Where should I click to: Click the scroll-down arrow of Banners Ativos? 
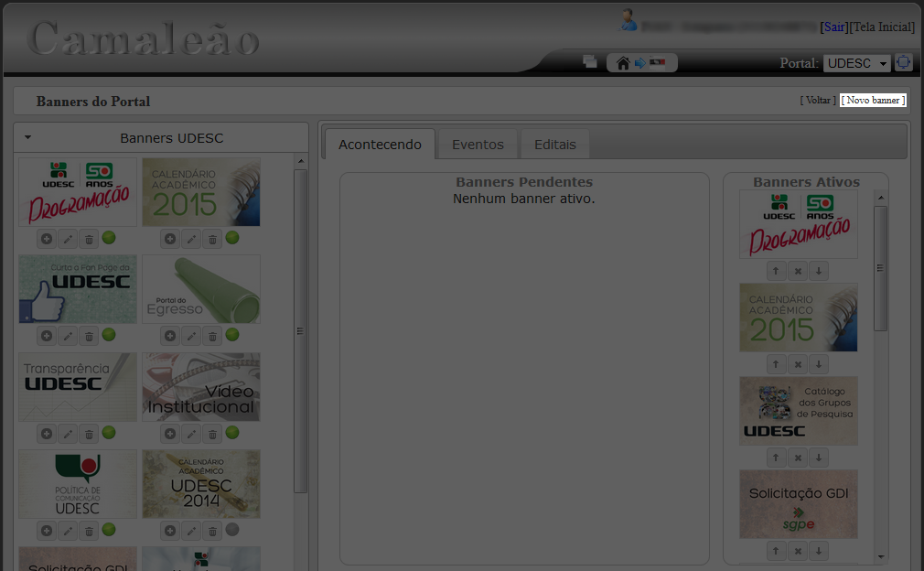881,557
